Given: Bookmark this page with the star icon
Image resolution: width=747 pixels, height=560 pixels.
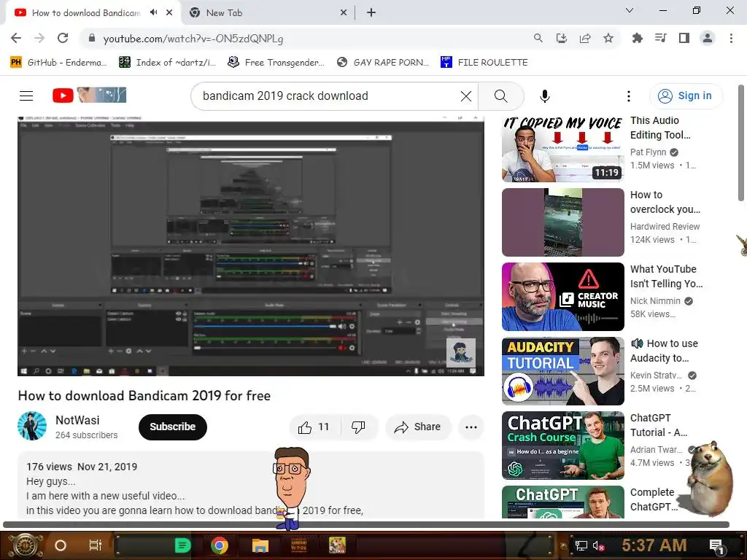Looking at the screenshot, I should (608, 38).
